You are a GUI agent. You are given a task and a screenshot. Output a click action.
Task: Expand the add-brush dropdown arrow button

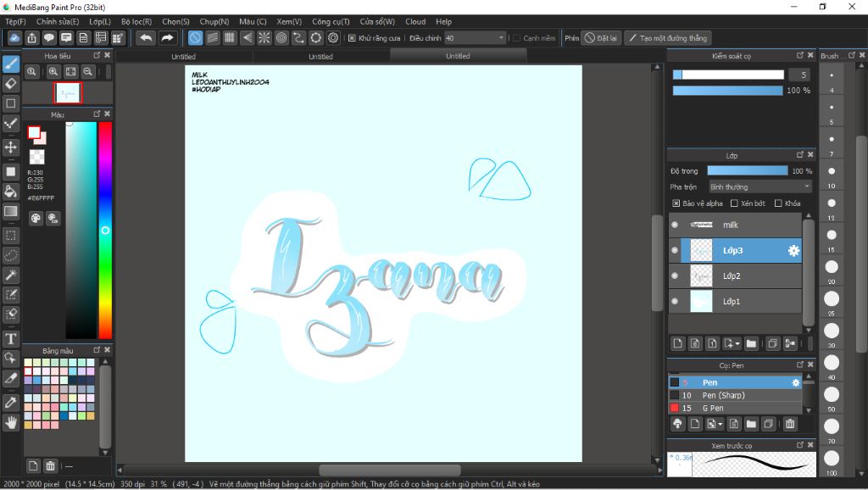(715, 424)
